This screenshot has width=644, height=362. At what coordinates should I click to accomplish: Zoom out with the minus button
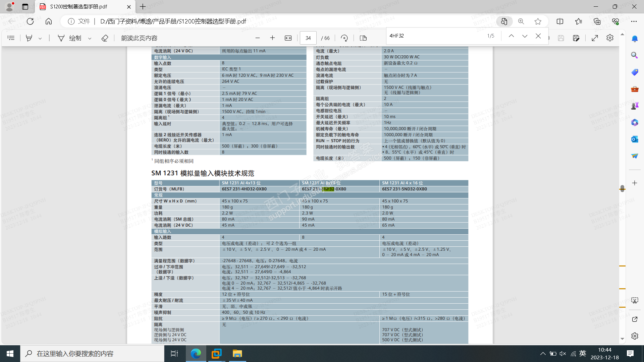click(x=258, y=38)
